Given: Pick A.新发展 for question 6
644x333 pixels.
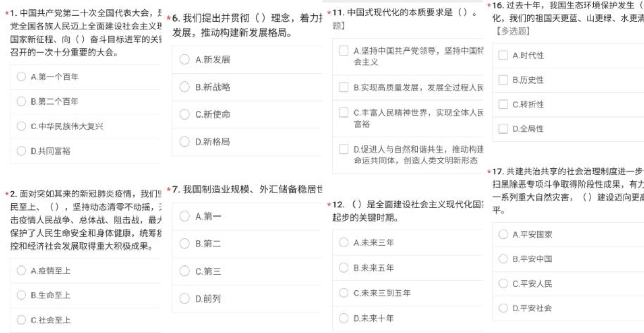Looking at the screenshot, I should [x=185, y=60].
